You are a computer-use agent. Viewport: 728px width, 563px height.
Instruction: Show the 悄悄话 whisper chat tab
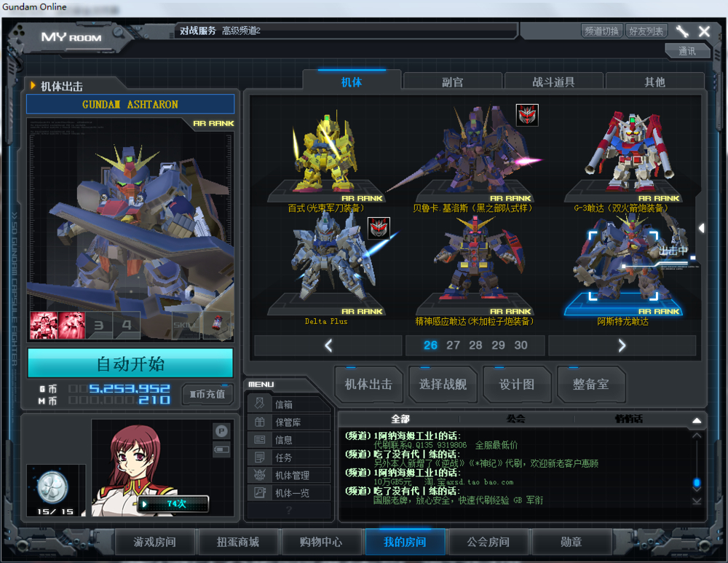(x=629, y=419)
